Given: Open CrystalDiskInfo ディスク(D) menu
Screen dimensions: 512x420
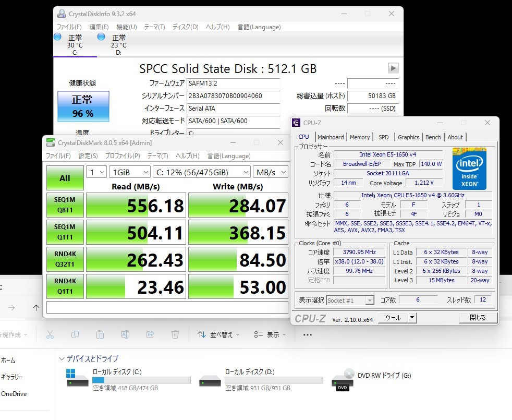Looking at the screenshot, I should [x=185, y=27].
